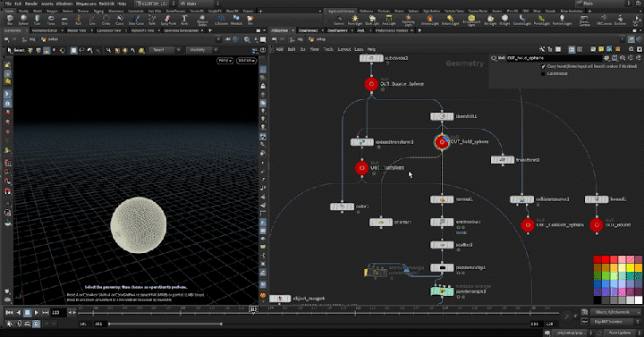Toggle Copy Input checkbox in parameters

544,66
